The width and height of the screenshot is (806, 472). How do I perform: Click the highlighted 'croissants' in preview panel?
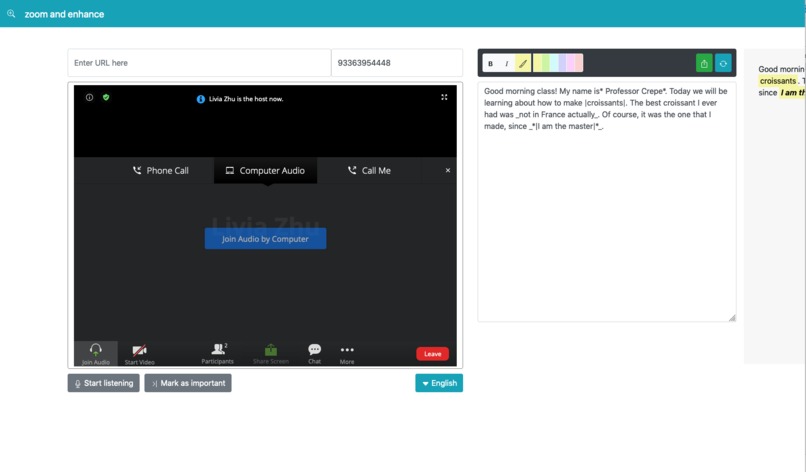[778, 81]
